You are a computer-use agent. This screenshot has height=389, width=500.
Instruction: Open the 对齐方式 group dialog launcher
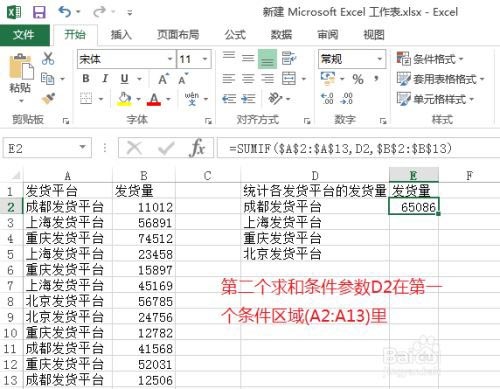307,121
